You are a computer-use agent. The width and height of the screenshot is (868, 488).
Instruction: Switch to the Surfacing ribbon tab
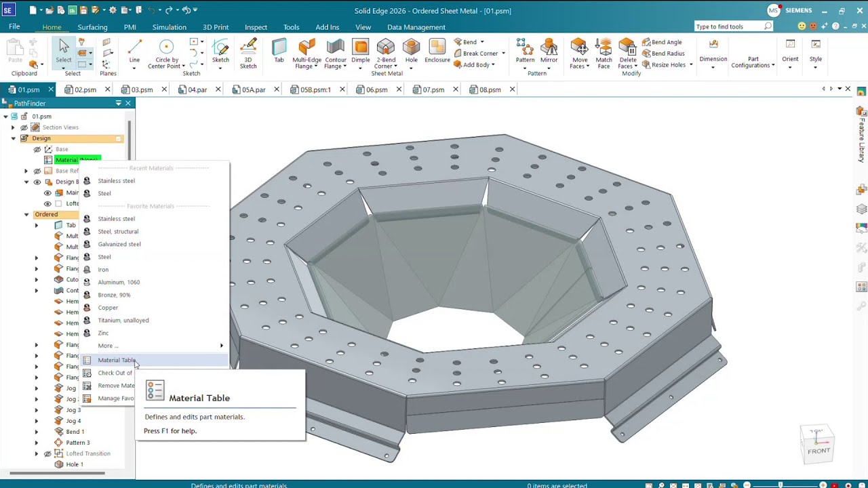[x=92, y=27]
